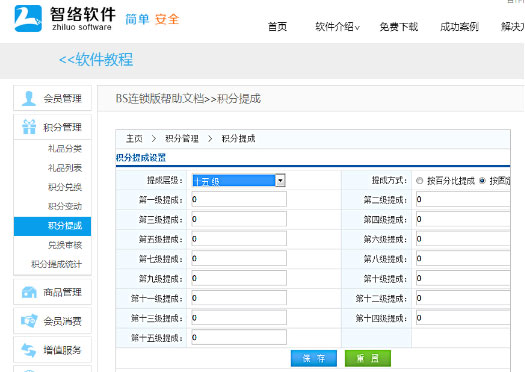
Task: Open 礼品分类 in sidebar
Action: pos(65,148)
